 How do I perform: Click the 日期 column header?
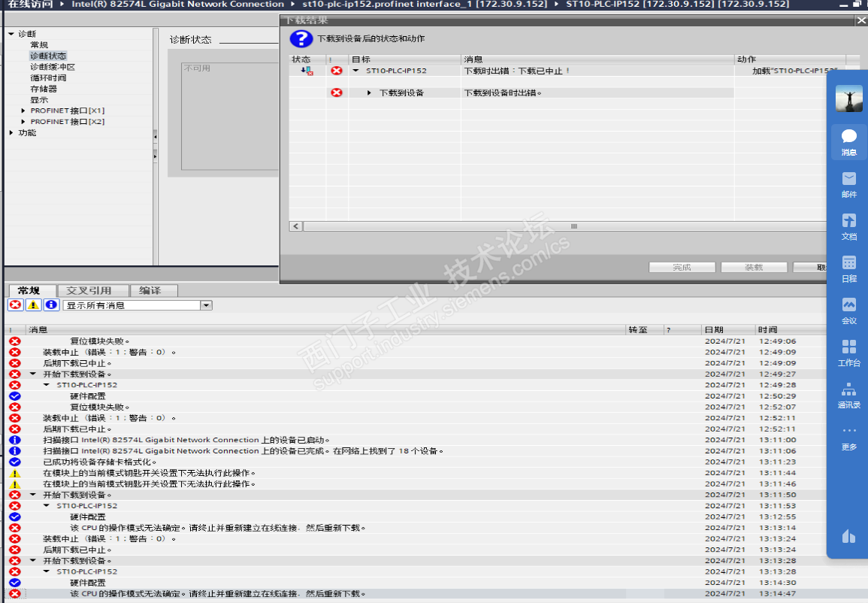pyautogui.click(x=728, y=330)
